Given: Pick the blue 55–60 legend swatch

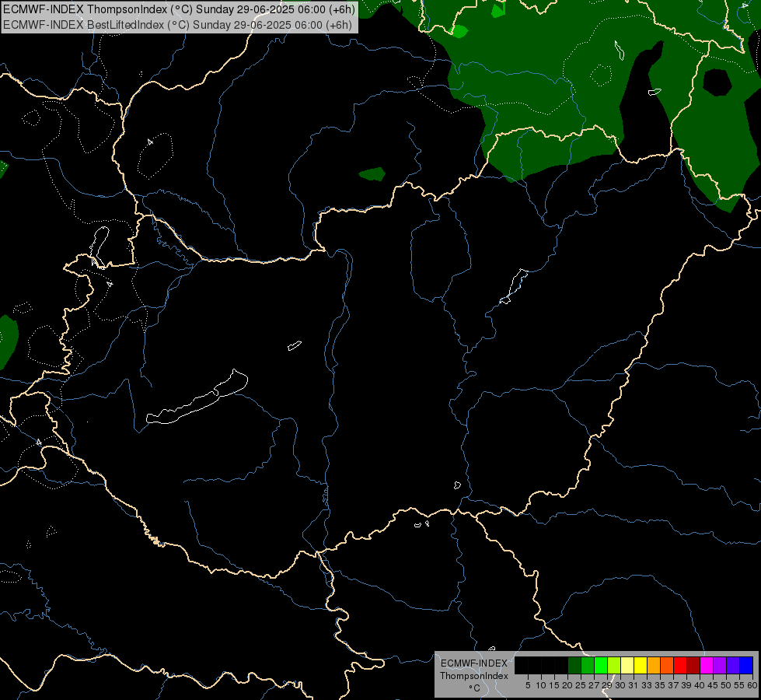Looking at the screenshot, I should 746,665.
